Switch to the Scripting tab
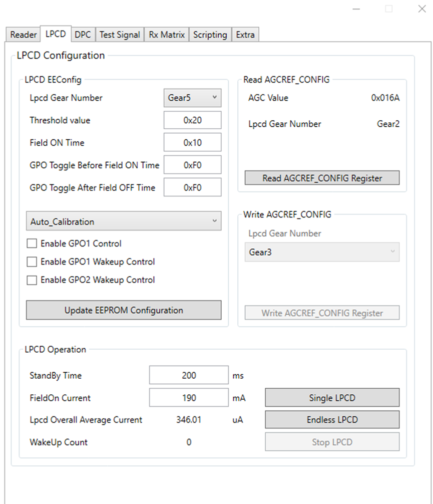Screen dimensions: 433x504 click(x=210, y=35)
